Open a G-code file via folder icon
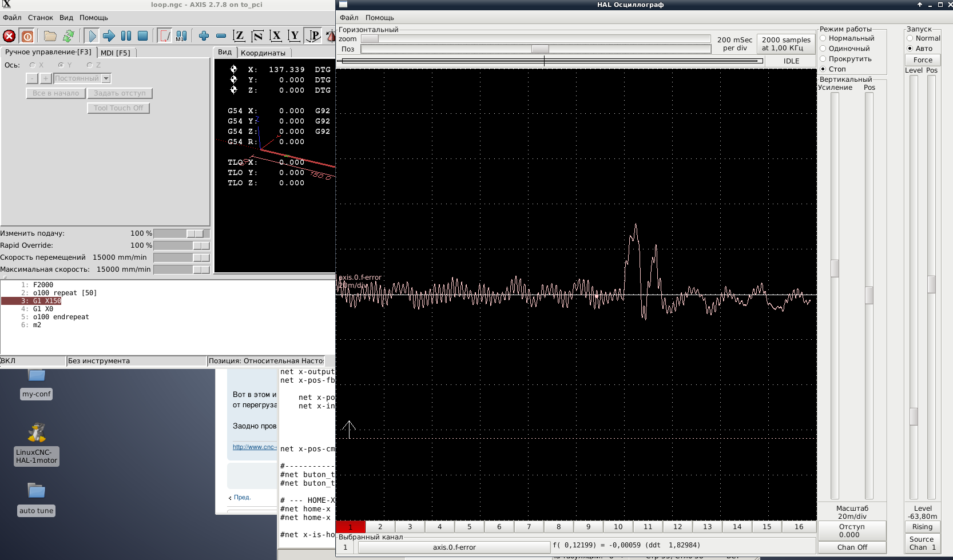953x560 pixels. point(50,36)
